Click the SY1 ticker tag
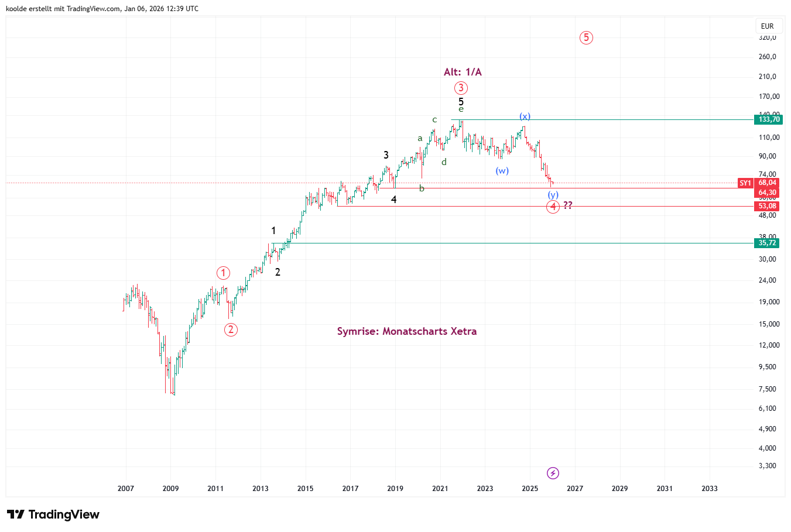Viewport: 791px width, 532px height. click(x=745, y=183)
